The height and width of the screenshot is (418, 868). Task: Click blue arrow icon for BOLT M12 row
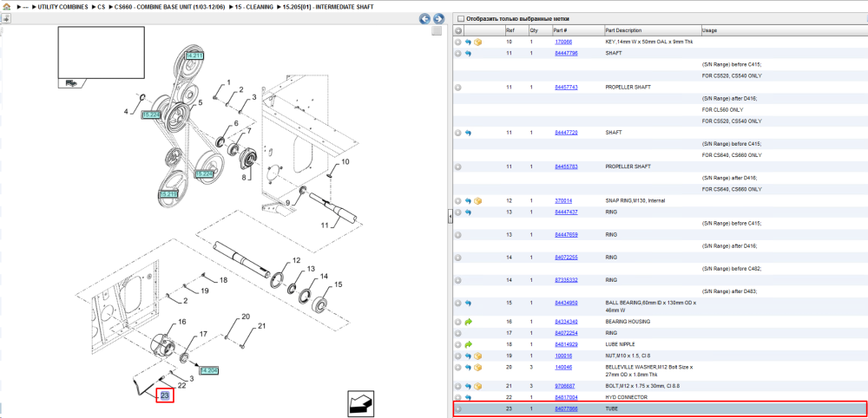[x=468, y=386]
